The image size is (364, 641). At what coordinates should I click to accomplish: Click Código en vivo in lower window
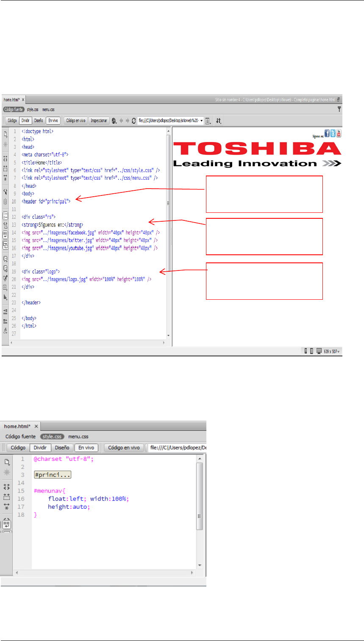click(x=124, y=448)
